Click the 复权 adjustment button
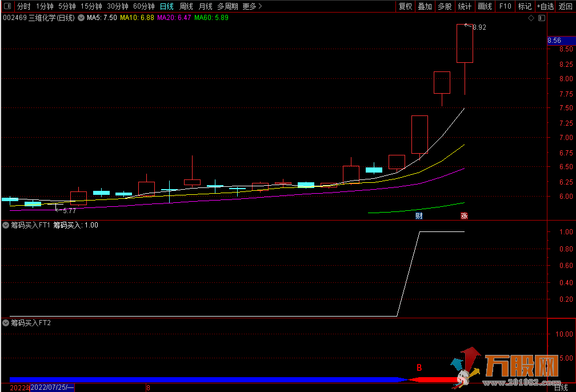The image size is (576, 392). pyautogui.click(x=405, y=7)
